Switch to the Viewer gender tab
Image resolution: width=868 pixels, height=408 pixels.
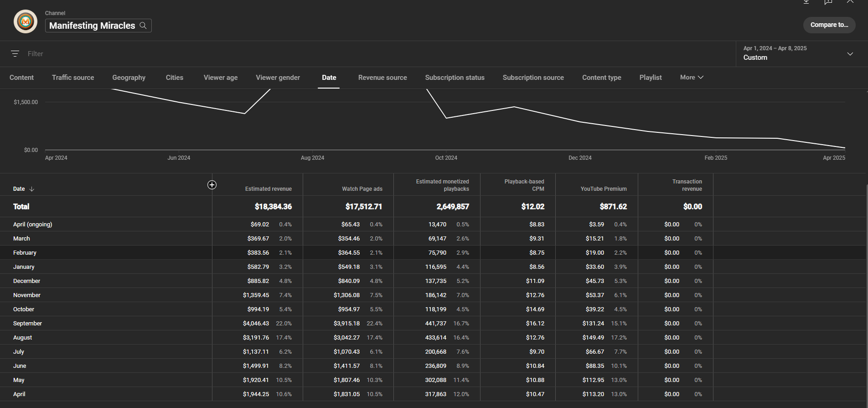pos(278,78)
